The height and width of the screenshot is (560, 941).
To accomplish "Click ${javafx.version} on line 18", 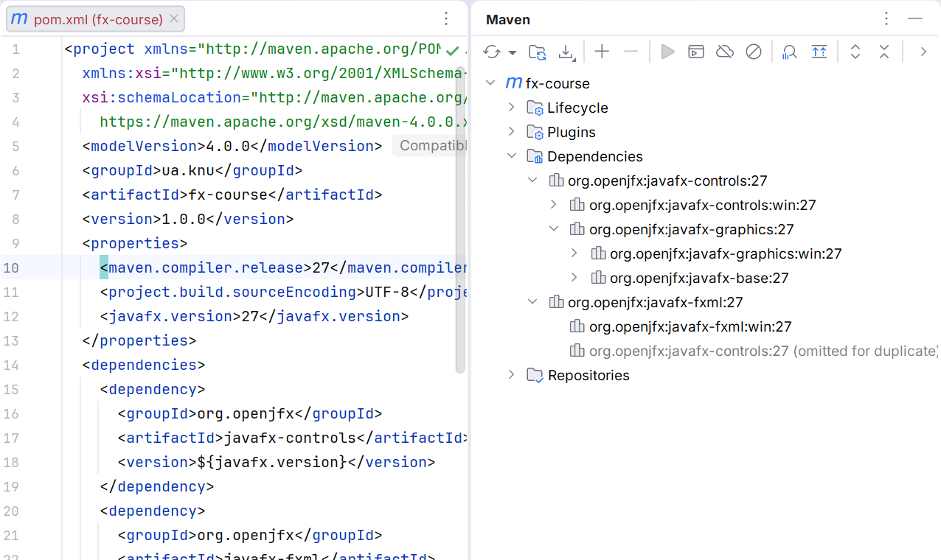I will 272,462.
